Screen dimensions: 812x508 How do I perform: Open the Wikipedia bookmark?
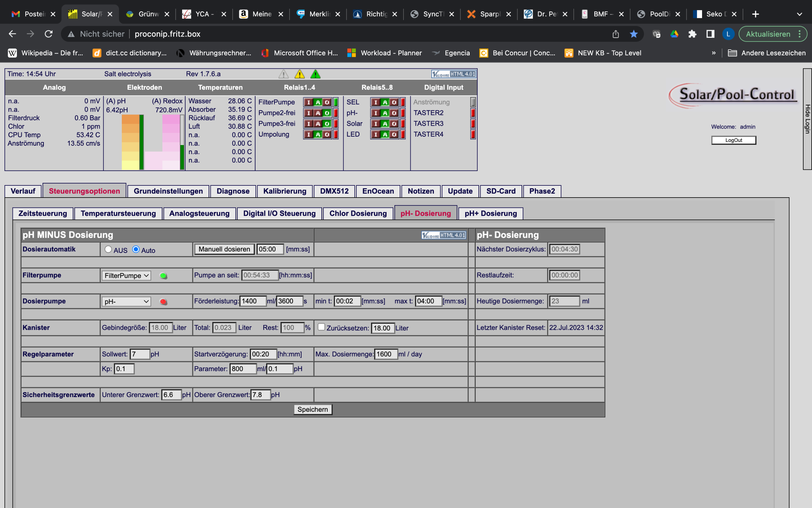click(x=46, y=53)
